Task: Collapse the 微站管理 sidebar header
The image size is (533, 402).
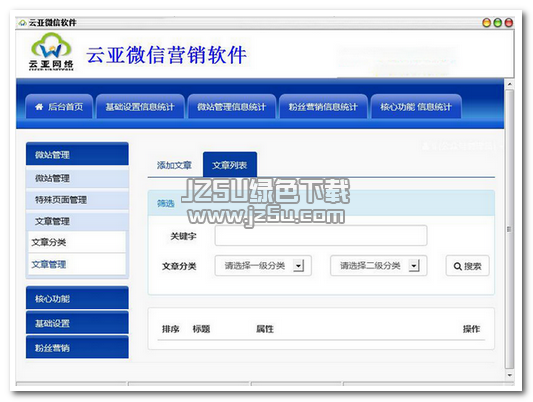Action: click(x=77, y=154)
